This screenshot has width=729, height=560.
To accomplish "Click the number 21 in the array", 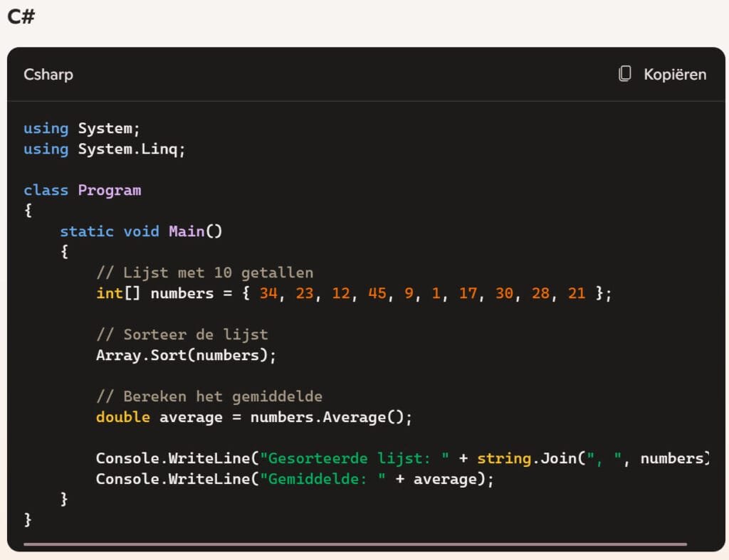I will (x=577, y=293).
